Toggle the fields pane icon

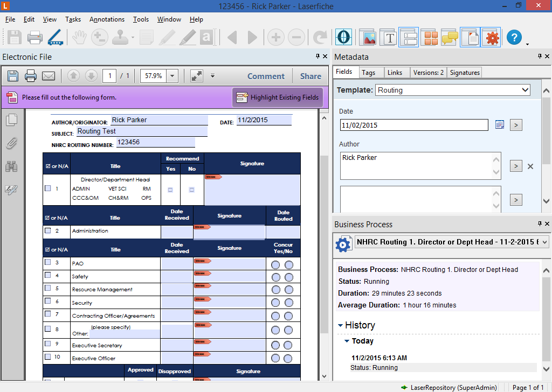coord(409,37)
